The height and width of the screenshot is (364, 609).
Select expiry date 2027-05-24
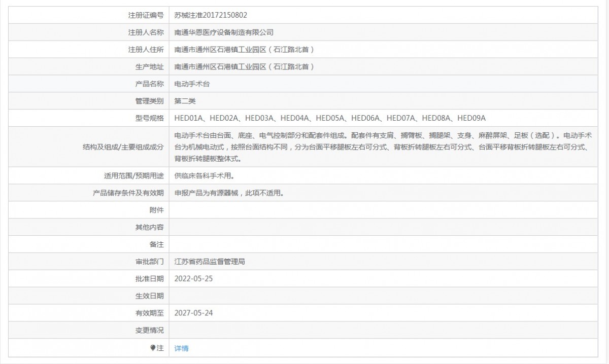click(193, 313)
